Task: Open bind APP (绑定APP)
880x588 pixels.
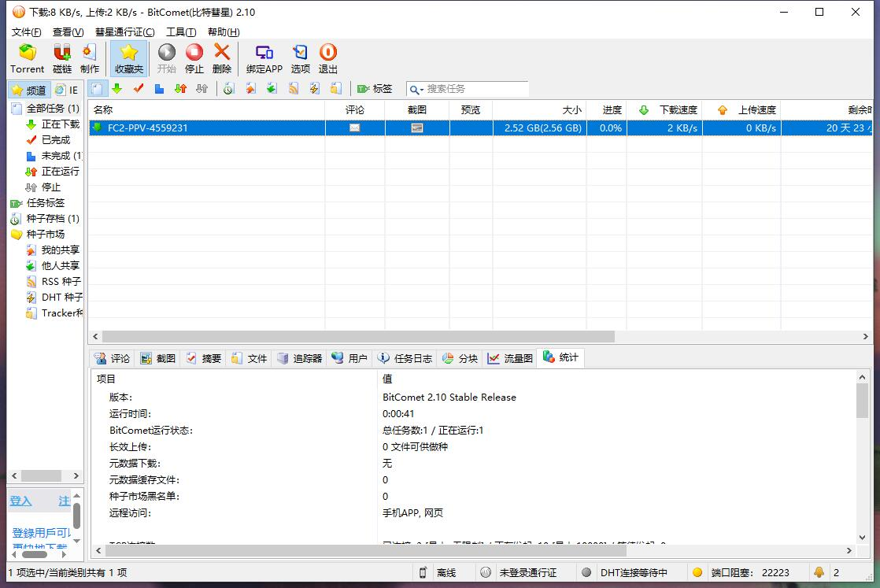Action: (x=264, y=58)
